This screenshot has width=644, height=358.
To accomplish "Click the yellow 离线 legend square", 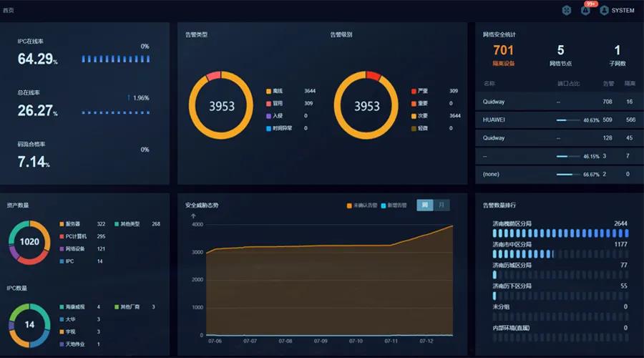I will click(269, 92).
